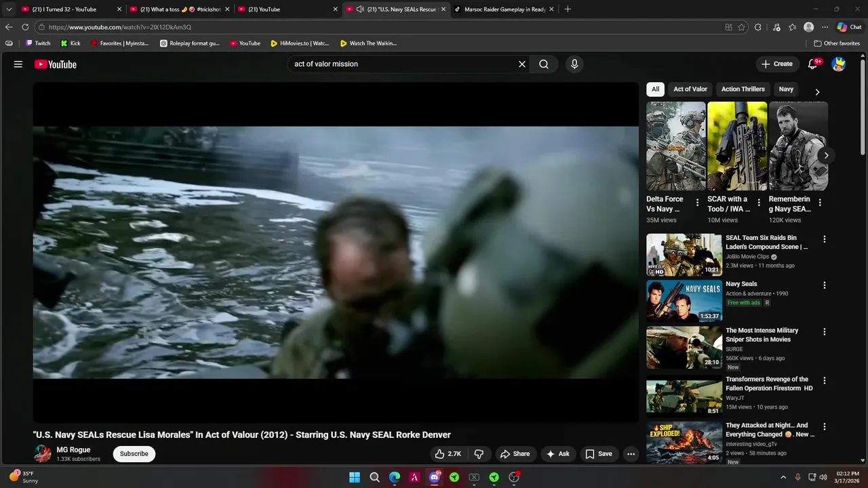
Task: Open Twitch bookmark in favorites bar
Action: 38,43
